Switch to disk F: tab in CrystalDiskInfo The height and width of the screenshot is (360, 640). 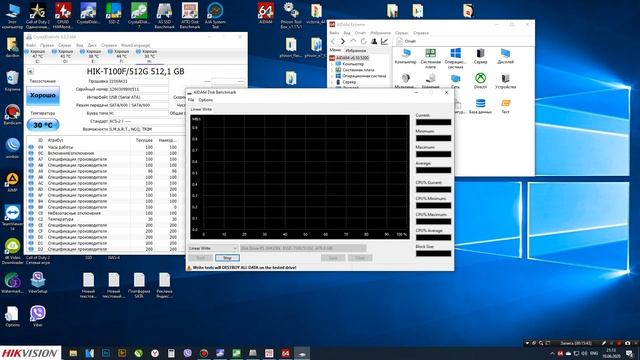[121, 56]
